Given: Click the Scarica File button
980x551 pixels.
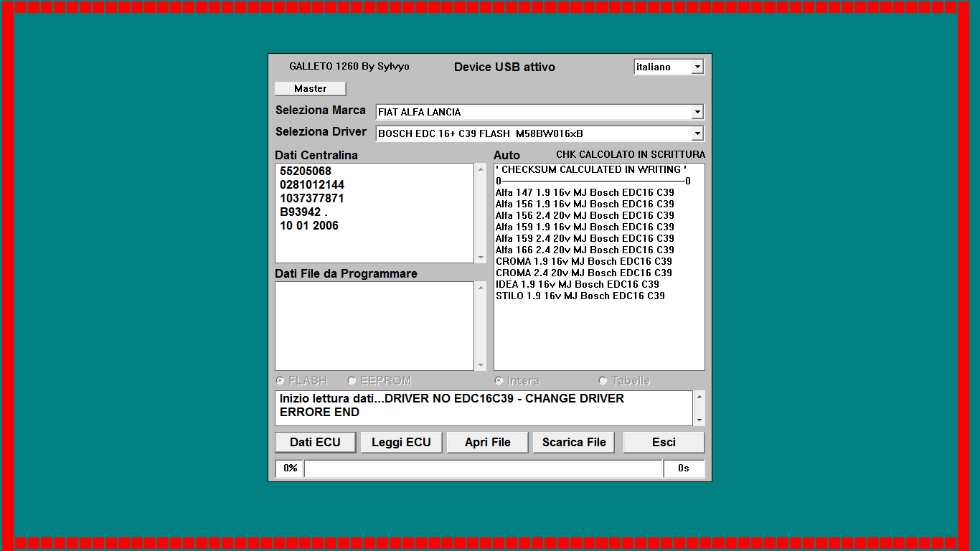Looking at the screenshot, I should [573, 442].
